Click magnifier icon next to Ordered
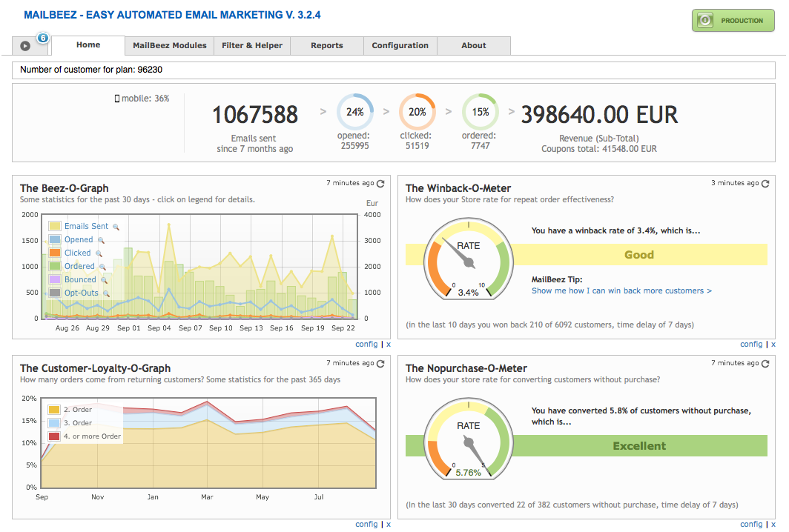This screenshot has width=789, height=532. [x=102, y=267]
